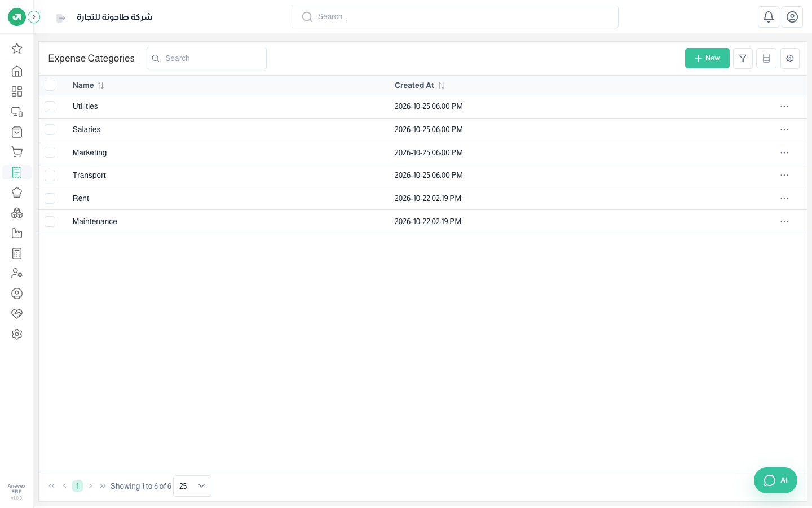Image resolution: width=812 pixels, height=508 pixels.
Task: Open the user profile menu icon
Action: [x=792, y=17]
